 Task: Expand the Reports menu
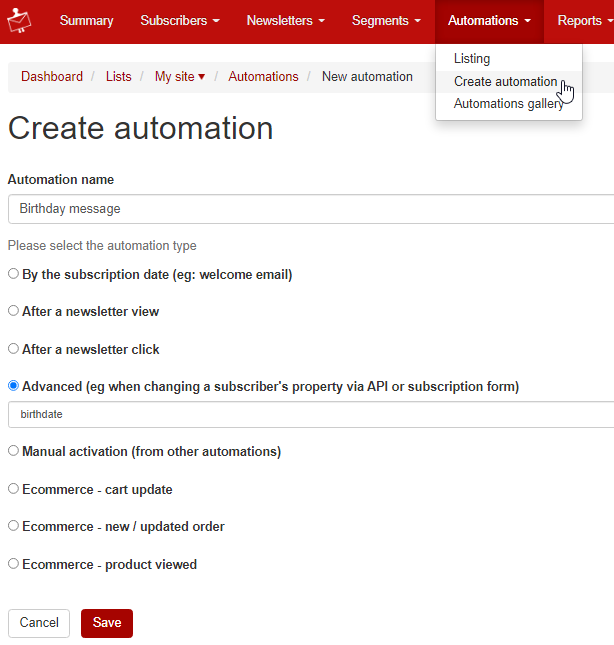coord(585,21)
